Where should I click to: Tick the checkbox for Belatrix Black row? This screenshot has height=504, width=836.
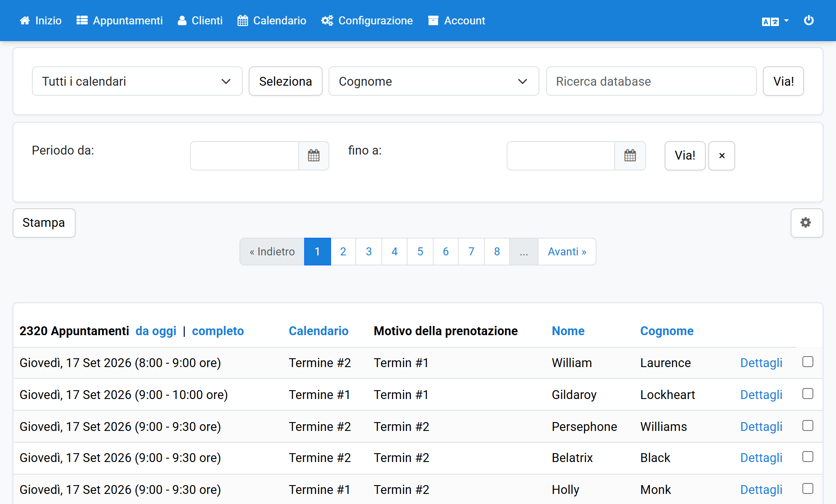(x=808, y=457)
